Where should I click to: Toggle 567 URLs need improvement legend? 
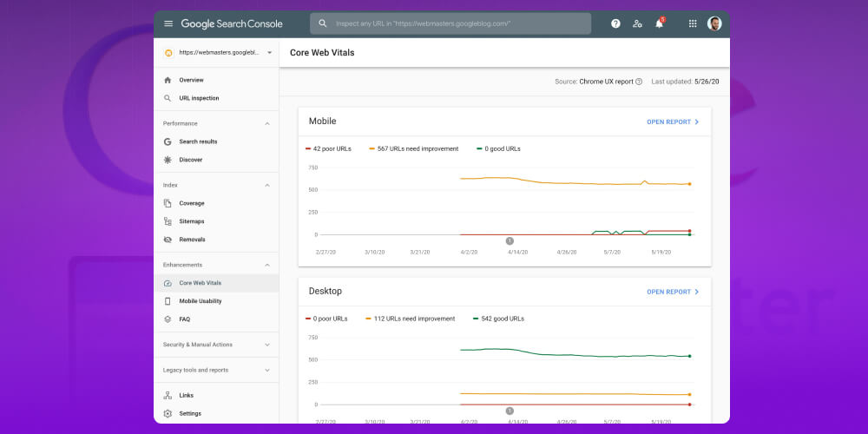point(413,149)
